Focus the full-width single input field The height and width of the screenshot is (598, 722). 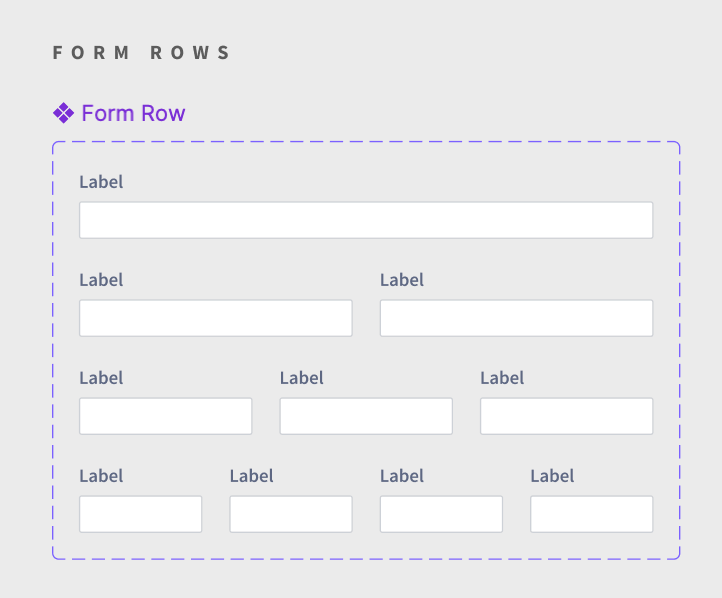366,220
